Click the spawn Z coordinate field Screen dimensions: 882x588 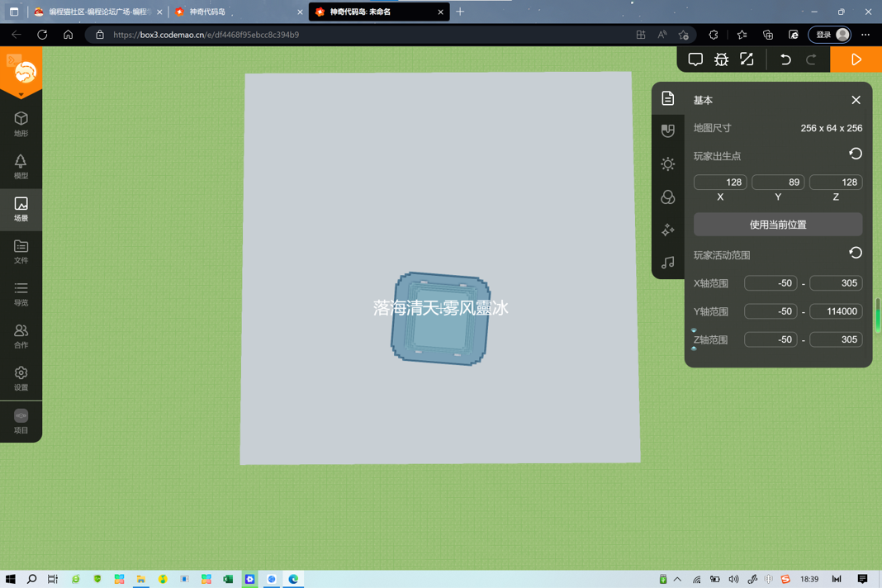(836, 183)
